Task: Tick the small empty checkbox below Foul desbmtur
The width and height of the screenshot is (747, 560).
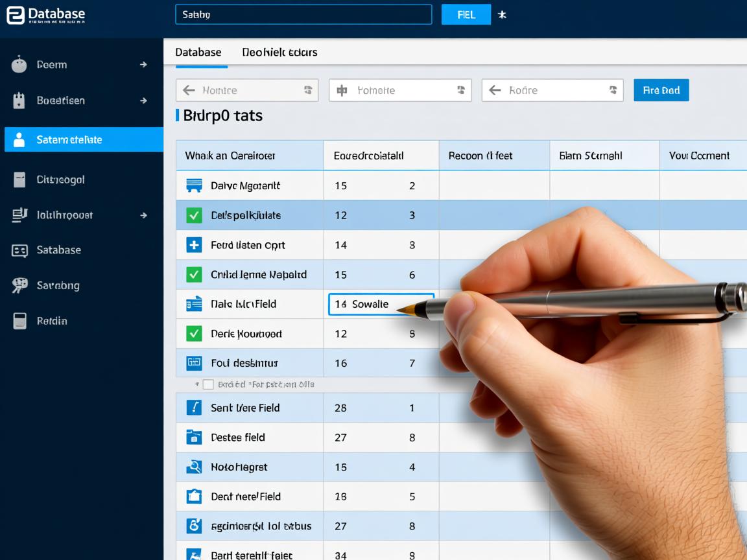Action: pos(208,384)
